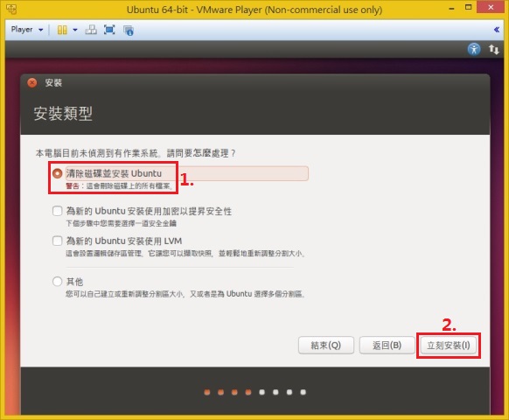Click the 返回(B) back button
This screenshot has width=509, height=420.
(387, 345)
